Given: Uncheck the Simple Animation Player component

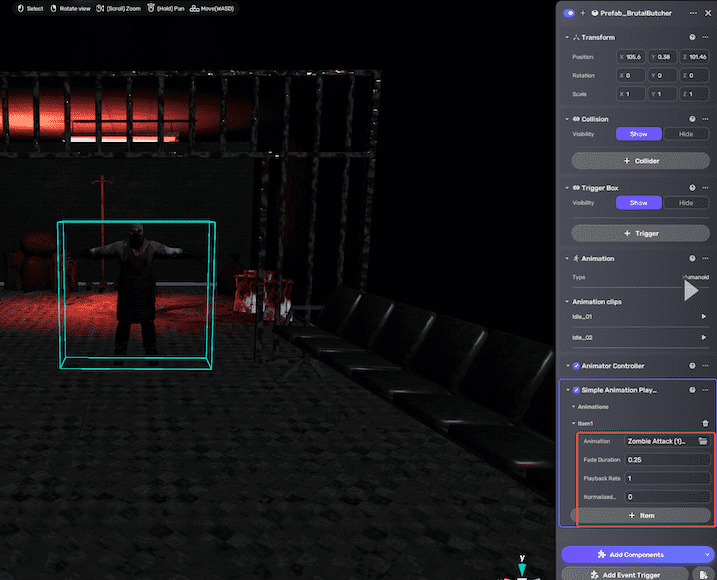Looking at the screenshot, I should pyautogui.click(x=575, y=390).
